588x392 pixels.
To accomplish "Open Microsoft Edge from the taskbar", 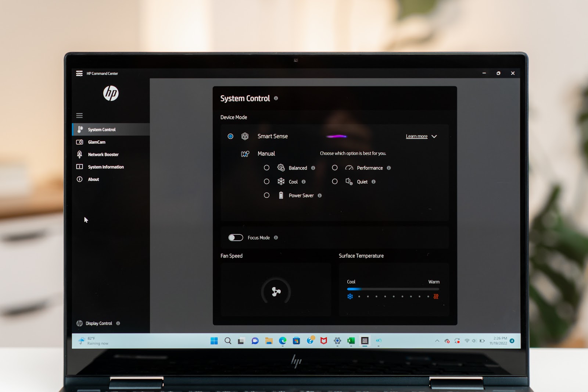I will (282, 341).
